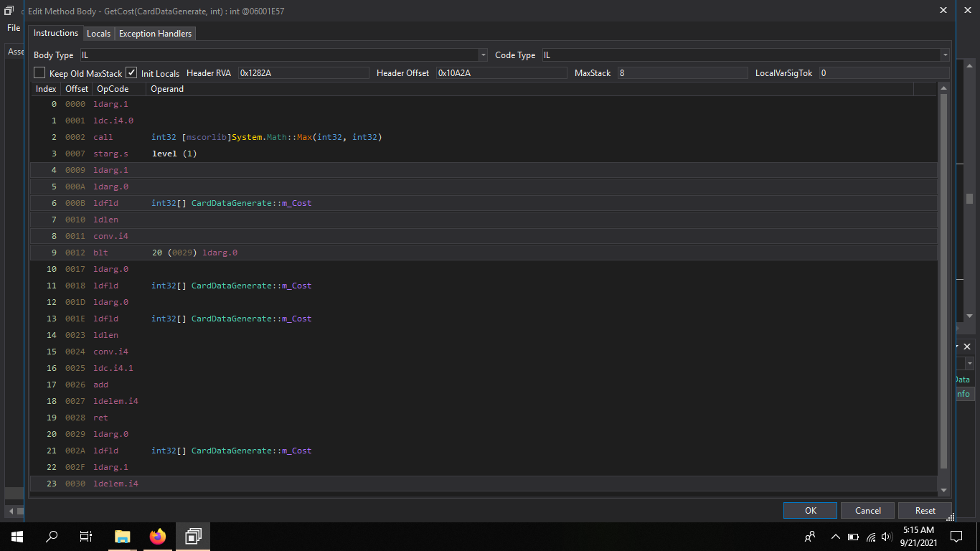980x551 pixels.
Task: Open the network status tray icon
Action: [871, 537]
